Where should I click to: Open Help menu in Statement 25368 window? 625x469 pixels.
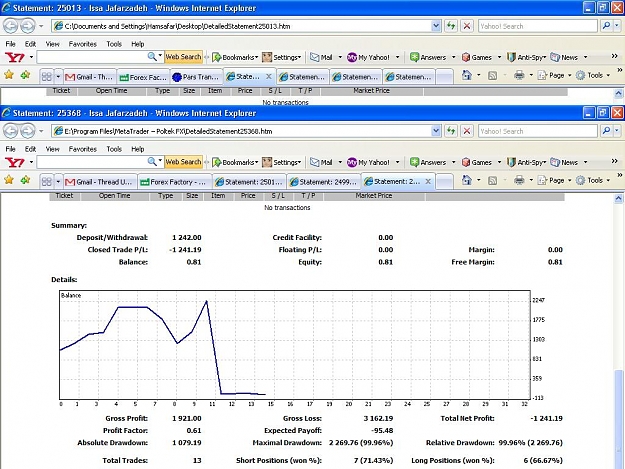[x=138, y=149]
